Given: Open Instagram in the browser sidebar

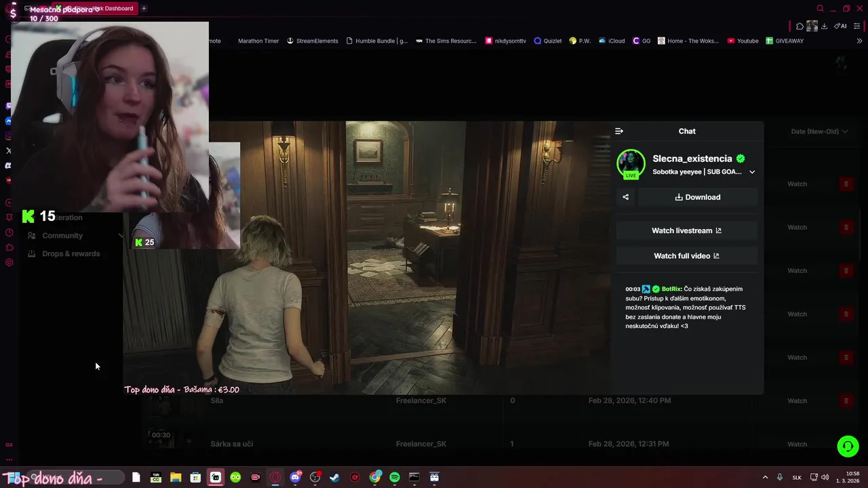Looking at the screenshot, I should (x=9, y=136).
